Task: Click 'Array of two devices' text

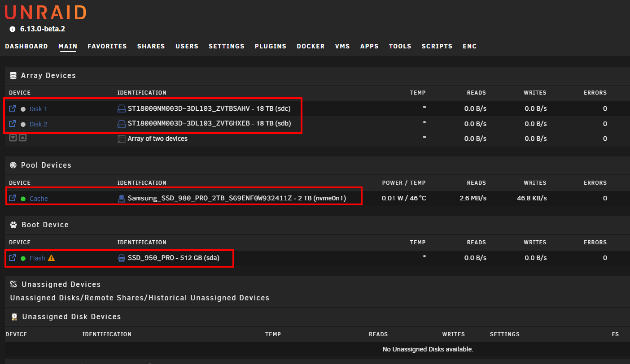Action: 157,139
